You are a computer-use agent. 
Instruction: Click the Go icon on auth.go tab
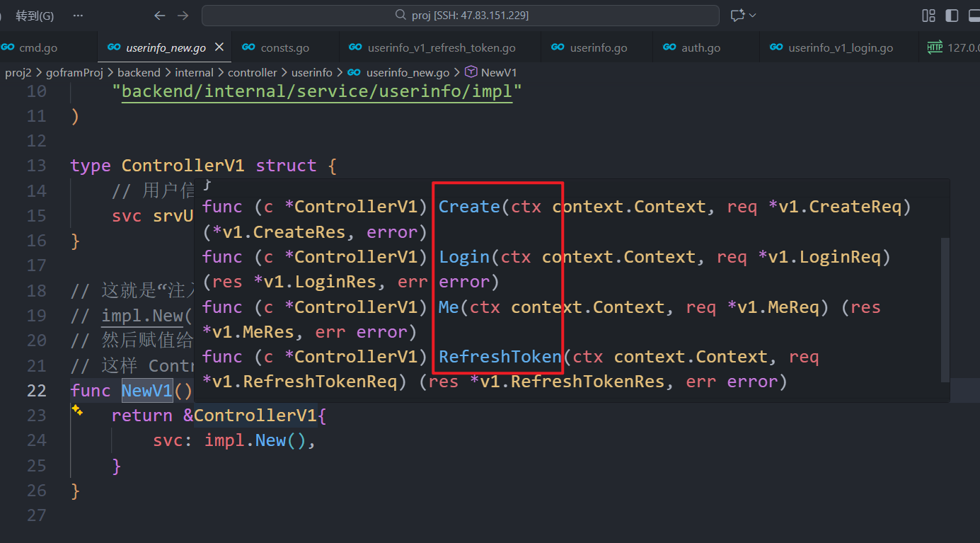coord(669,47)
